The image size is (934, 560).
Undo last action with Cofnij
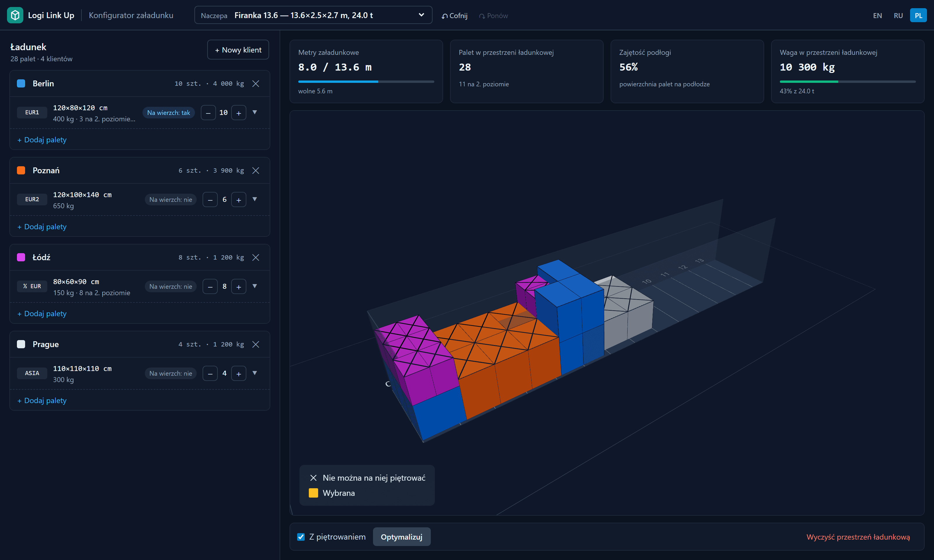tap(454, 15)
